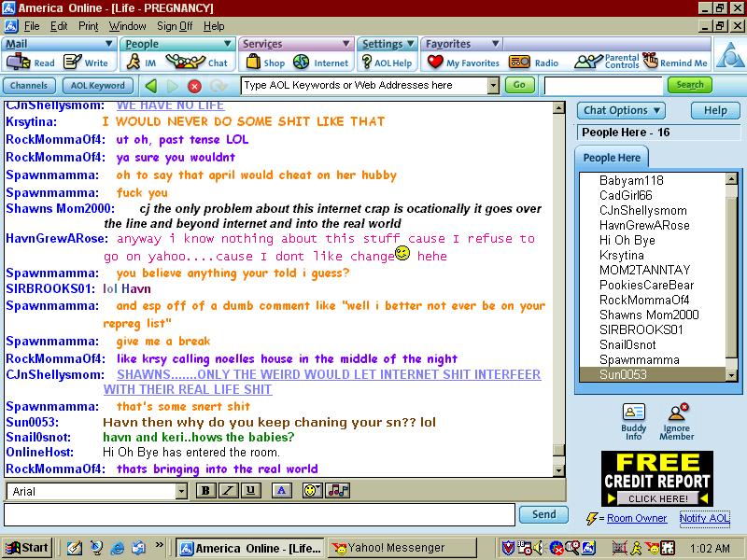This screenshot has width=747, height=560.
Task: Toggle italic text formatting
Action: click(x=228, y=491)
